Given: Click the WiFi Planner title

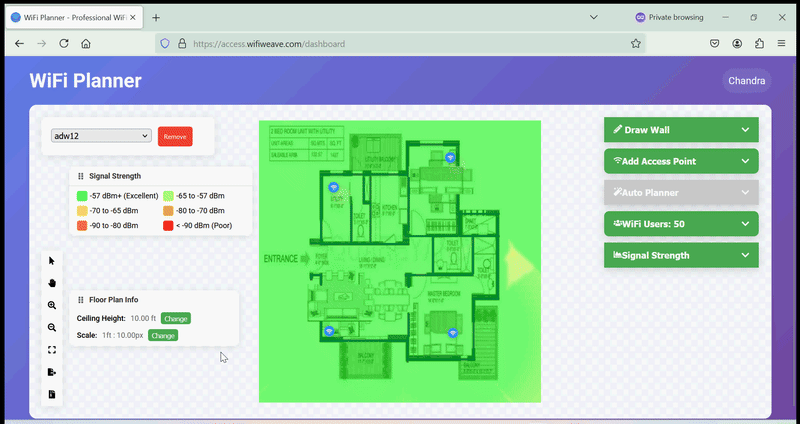Looking at the screenshot, I should tap(85, 81).
